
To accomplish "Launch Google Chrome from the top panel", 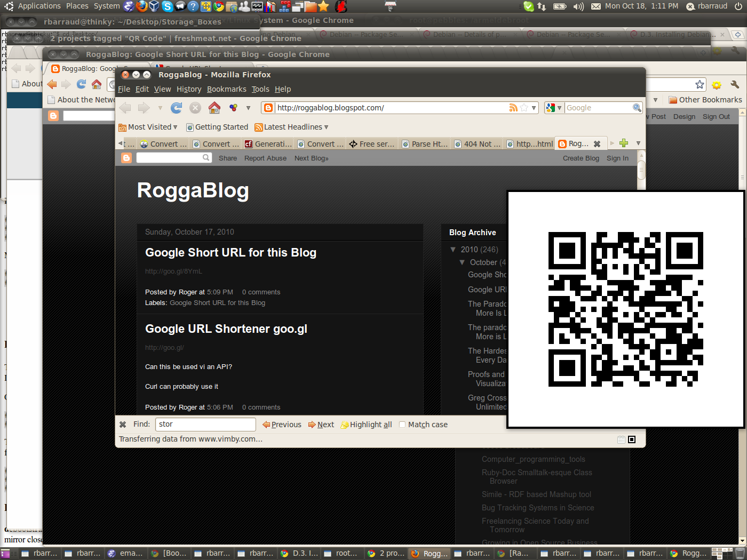I will click(219, 6).
